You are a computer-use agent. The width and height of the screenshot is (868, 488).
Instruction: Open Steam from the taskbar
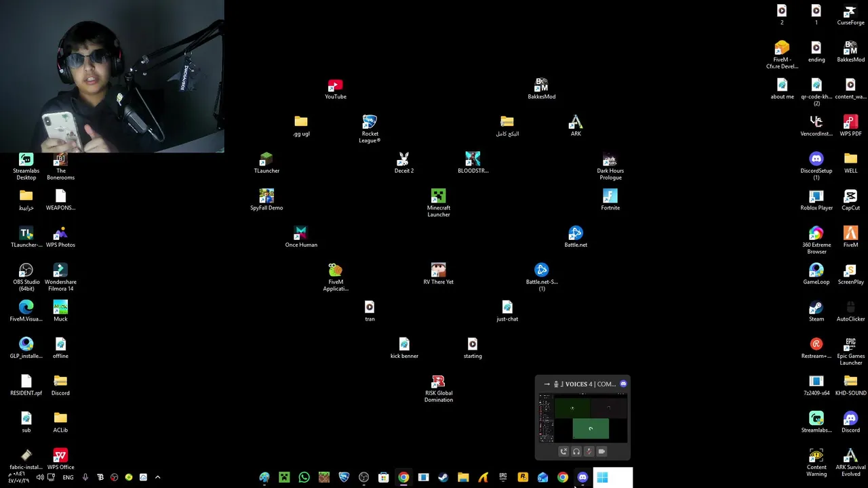(443, 477)
